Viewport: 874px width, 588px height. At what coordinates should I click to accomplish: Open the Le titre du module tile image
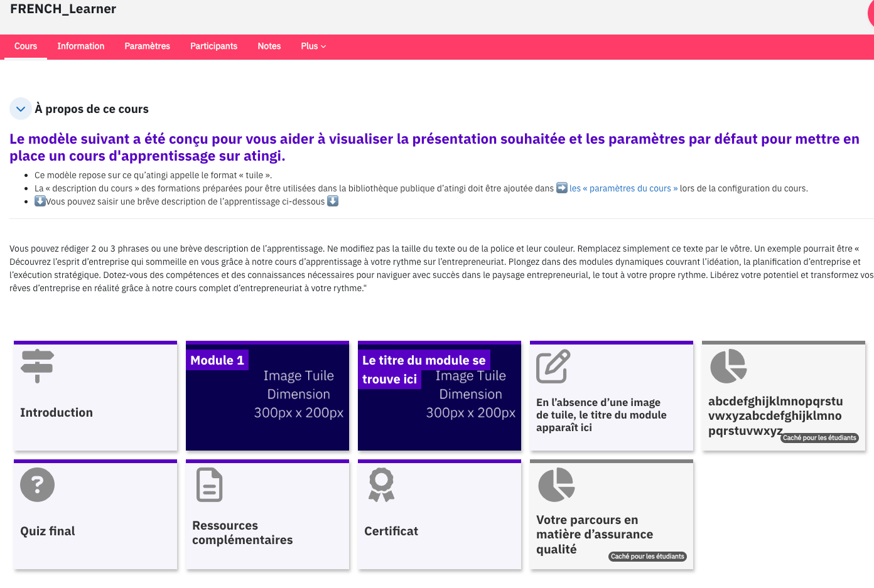(440, 396)
